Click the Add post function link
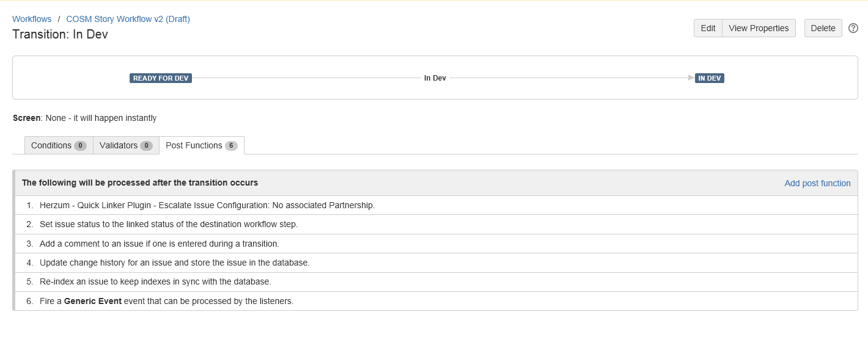This screenshot has width=868, height=337. tap(817, 183)
